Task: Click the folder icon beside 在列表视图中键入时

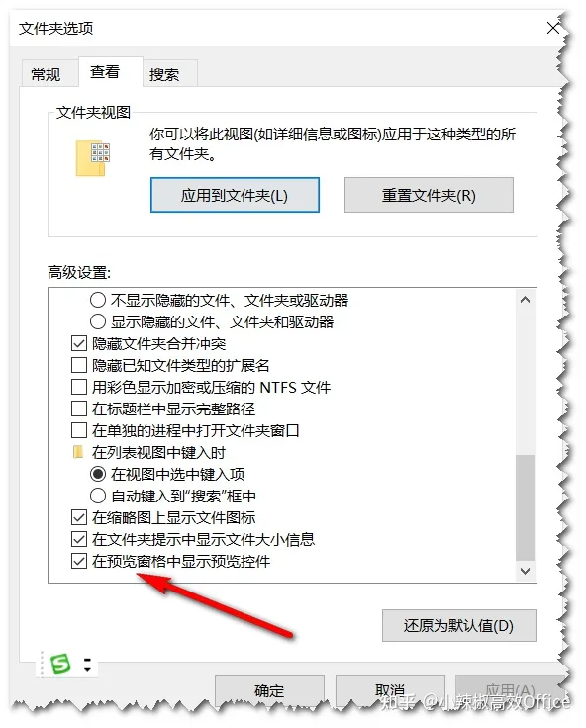Action: click(78, 452)
